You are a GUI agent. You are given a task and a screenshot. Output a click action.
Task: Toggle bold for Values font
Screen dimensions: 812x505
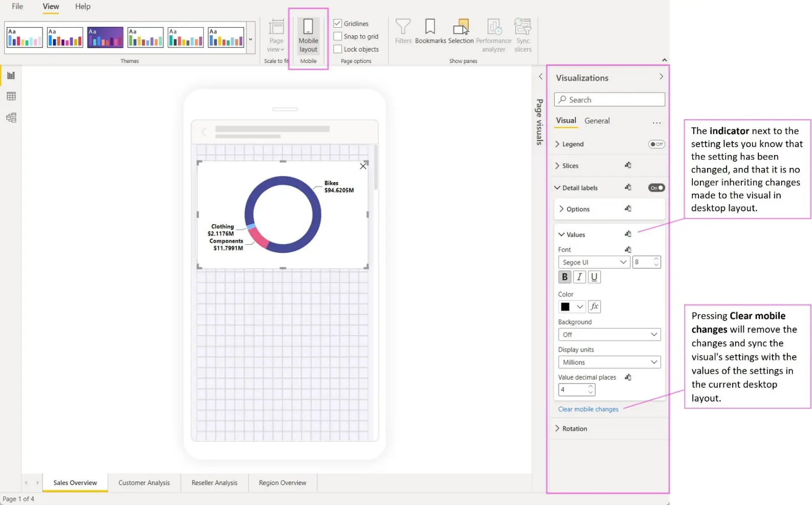coord(564,277)
